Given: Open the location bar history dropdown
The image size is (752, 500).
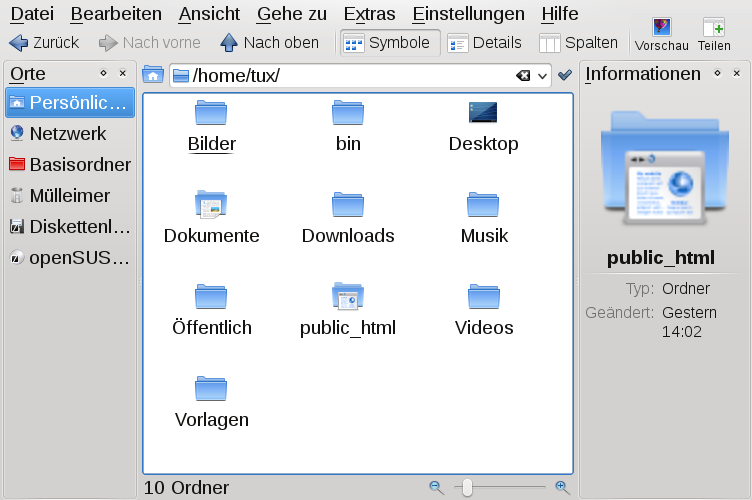Looking at the screenshot, I should tap(543, 76).
